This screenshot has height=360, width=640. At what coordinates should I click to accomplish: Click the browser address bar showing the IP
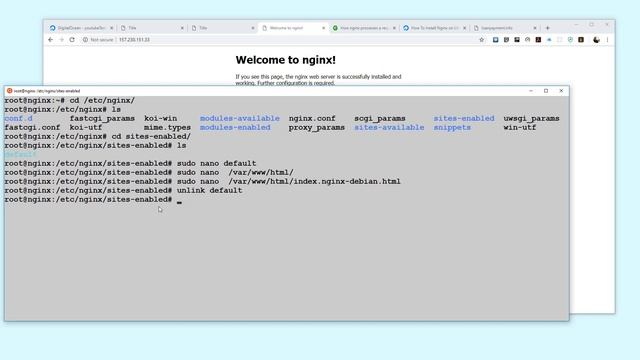pos(278,40)
